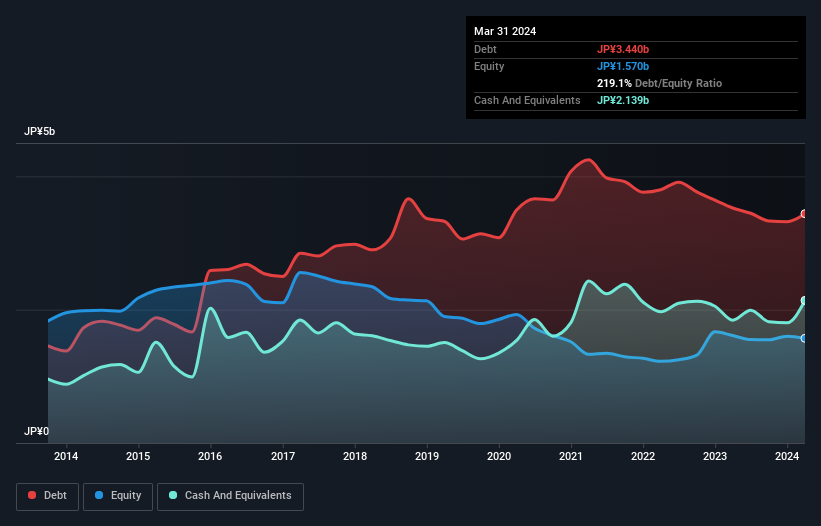Click the 2023 x-axis label
821x526 pixels.
click(x=715, y=456)
